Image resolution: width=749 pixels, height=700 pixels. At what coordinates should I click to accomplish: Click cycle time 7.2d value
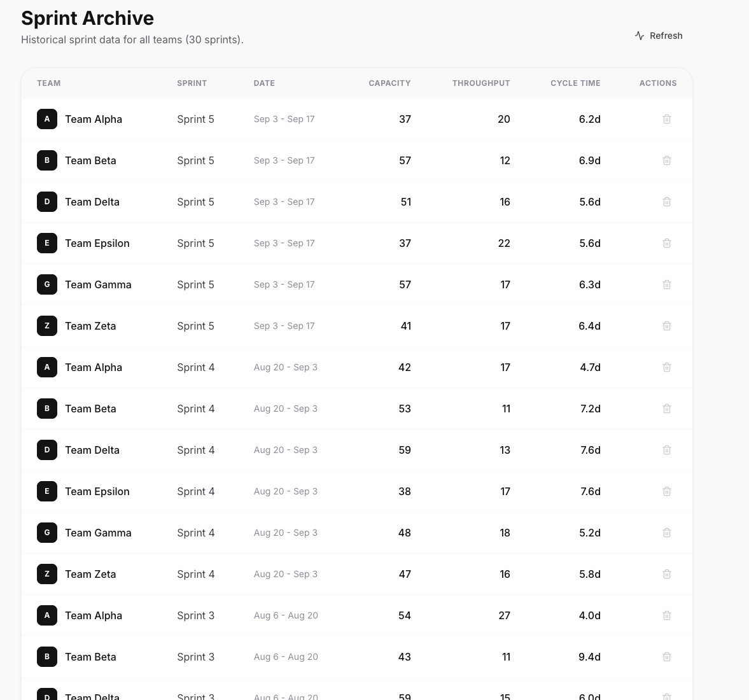(x=590, y=409)
